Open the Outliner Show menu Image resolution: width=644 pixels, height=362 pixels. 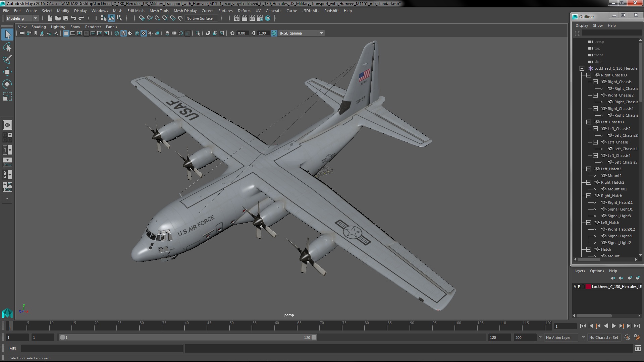[598, 25]
